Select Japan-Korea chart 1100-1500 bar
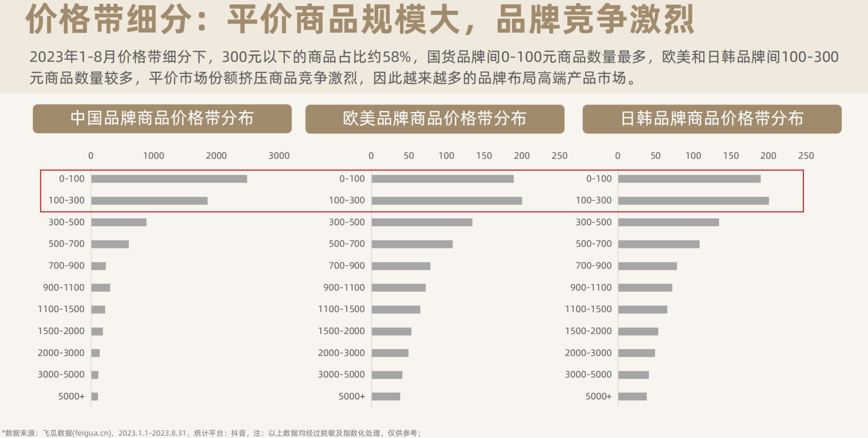 click(x=643, y=309)
